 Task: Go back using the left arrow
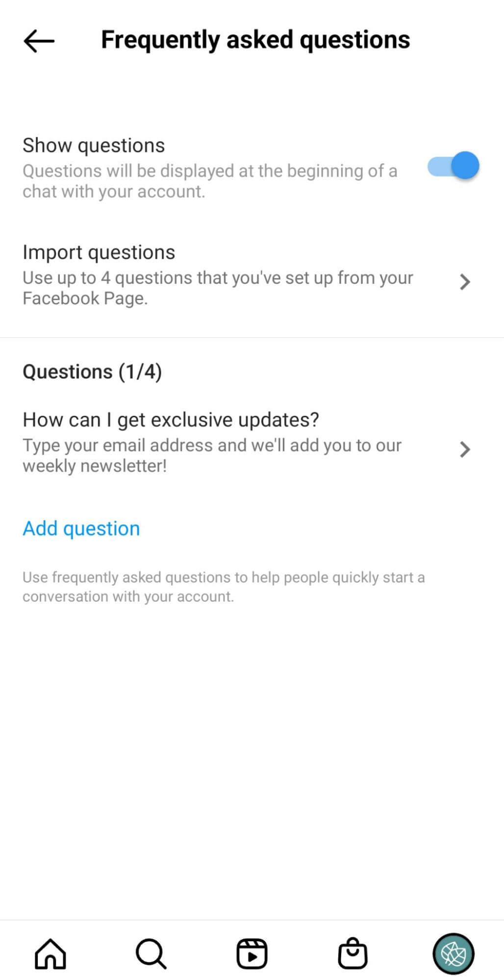point(39,41)
